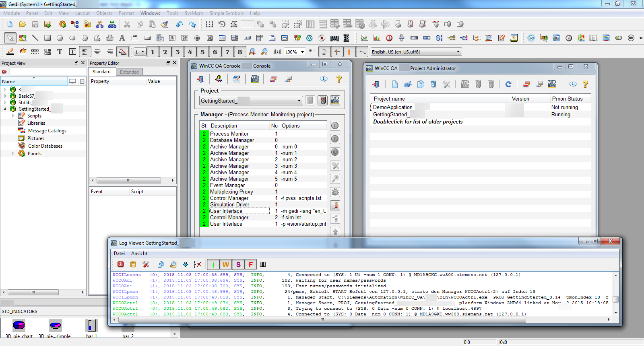Click the Undo arrow in the main toolbar

[180, 25]
